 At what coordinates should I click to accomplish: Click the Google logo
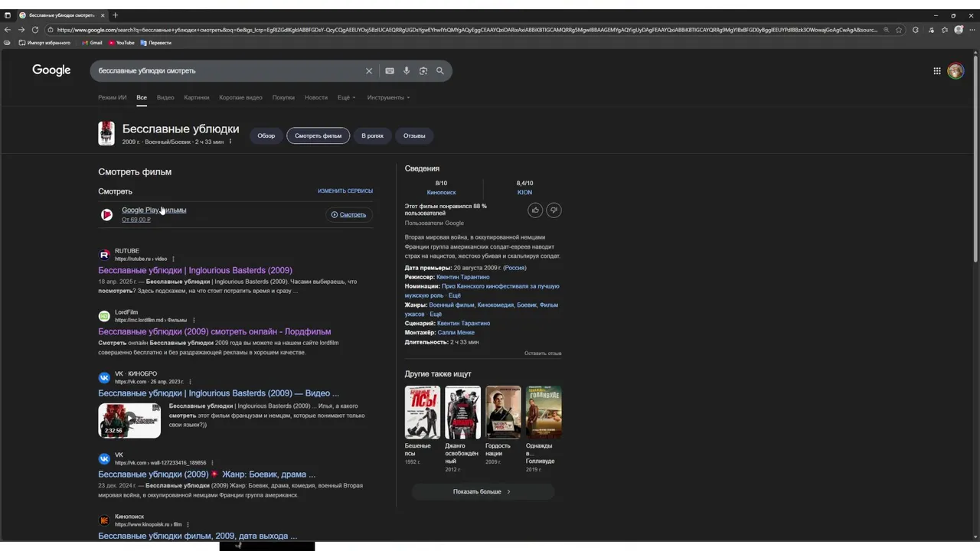[51, 70]
